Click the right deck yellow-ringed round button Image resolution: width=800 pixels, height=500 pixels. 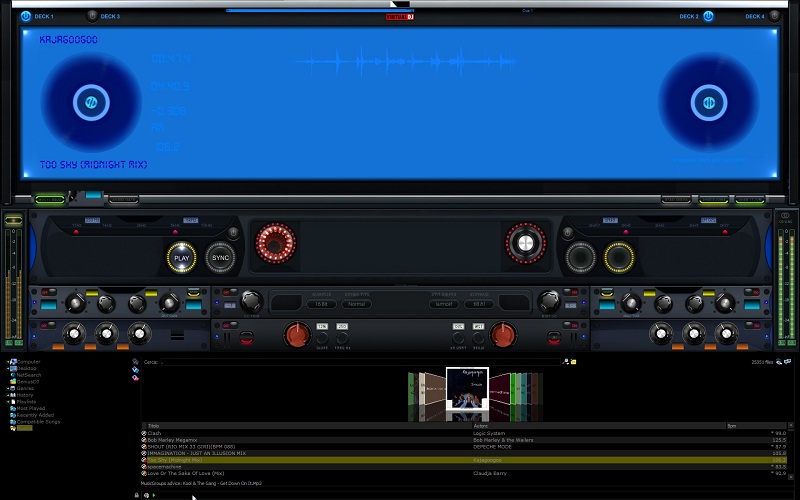point(619,258)
